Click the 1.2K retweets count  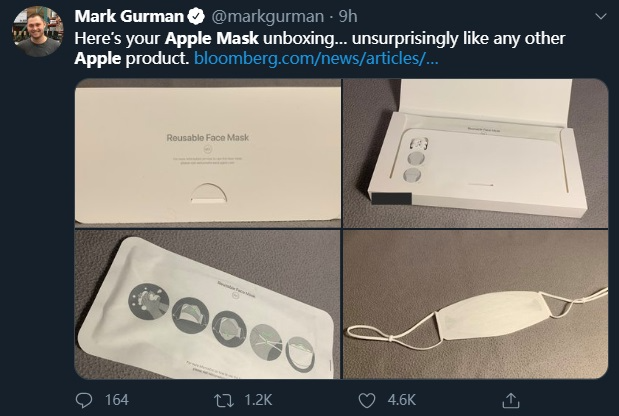coord(258,400)
